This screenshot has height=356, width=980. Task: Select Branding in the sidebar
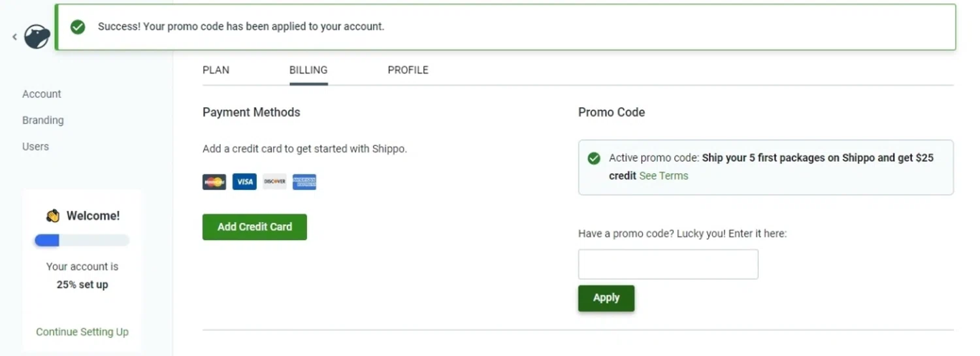pos(43,120)
